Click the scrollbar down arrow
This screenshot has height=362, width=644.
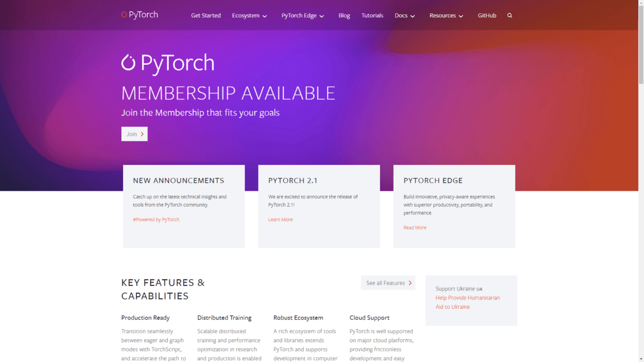click(x=641, y=359)
